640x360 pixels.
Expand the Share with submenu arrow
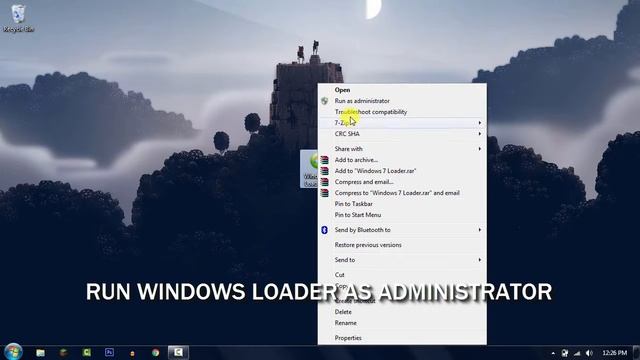tap(480, 149)
